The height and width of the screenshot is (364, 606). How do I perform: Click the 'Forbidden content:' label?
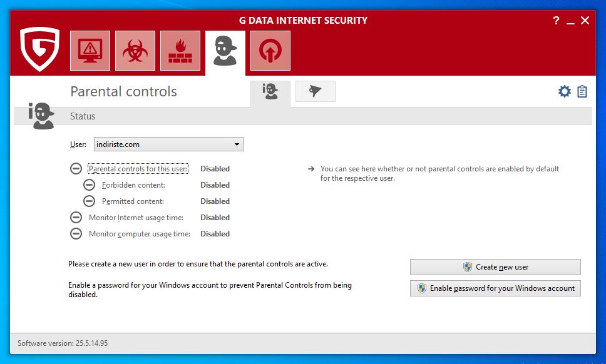[133, 185]
